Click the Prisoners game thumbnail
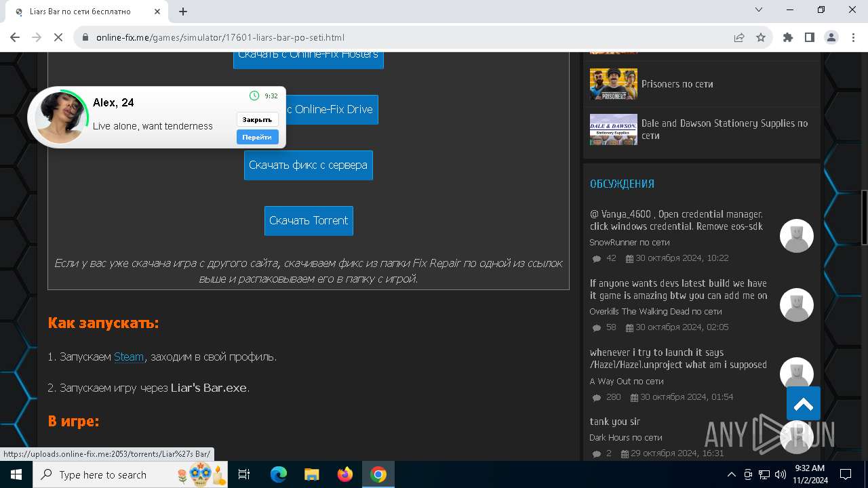868x488 pixels. pyautogui.click(x=613, y=84)
